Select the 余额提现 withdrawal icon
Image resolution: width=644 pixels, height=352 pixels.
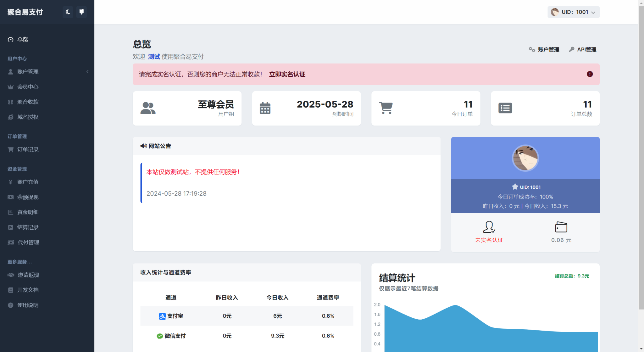[10, 197]
